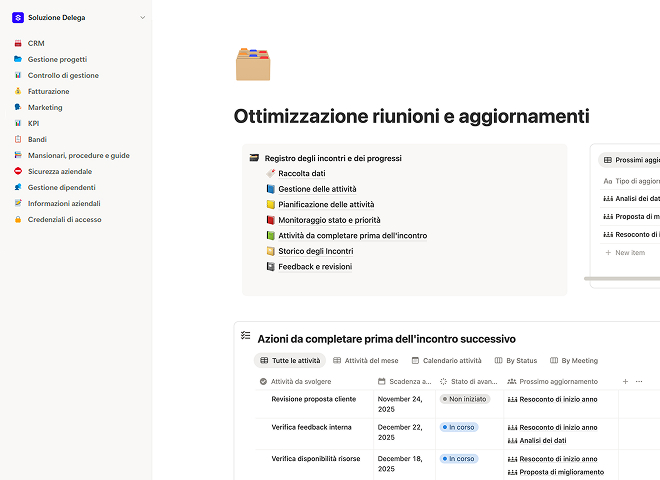
Task: Click the KPI bar chart icon
Action: tap(18, 123)
